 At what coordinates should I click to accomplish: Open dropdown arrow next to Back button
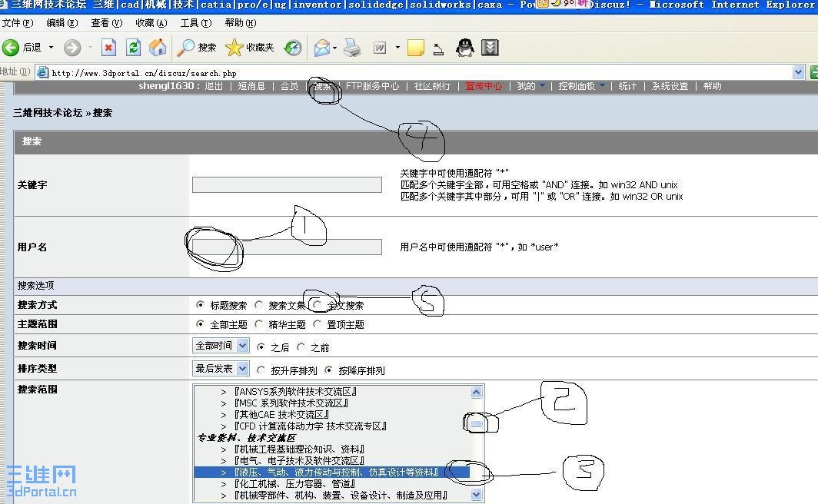click(x=51, y=48)
